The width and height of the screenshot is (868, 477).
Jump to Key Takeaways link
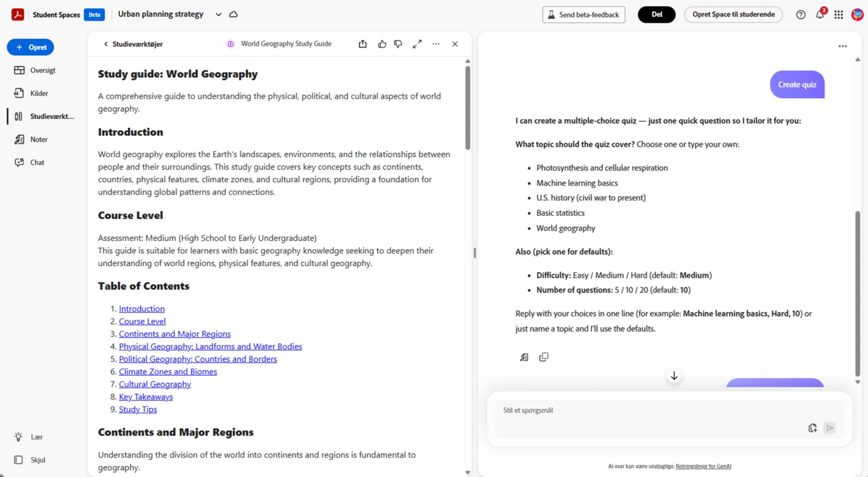(x=146, y=397)
